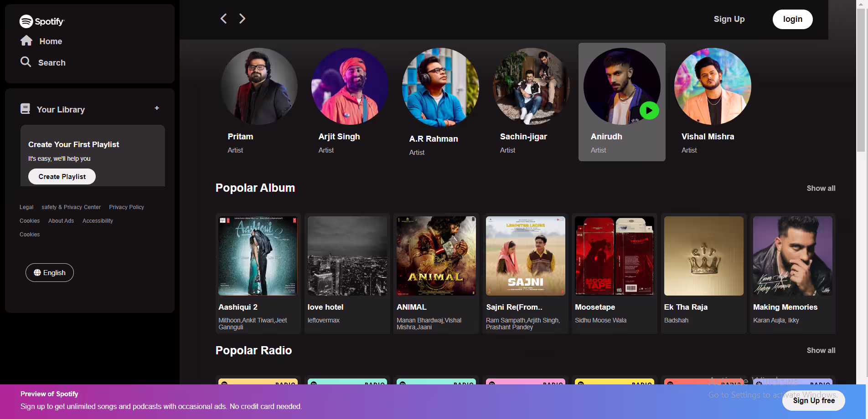Open Your Library heading
The width and height of the screenshot is (868, 419).
click(61, 110)
